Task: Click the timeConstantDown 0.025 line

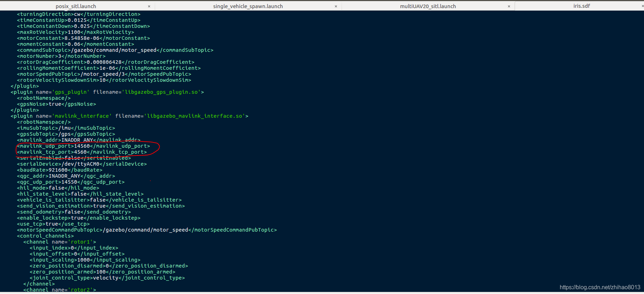Action: click(x=84, y=26)
